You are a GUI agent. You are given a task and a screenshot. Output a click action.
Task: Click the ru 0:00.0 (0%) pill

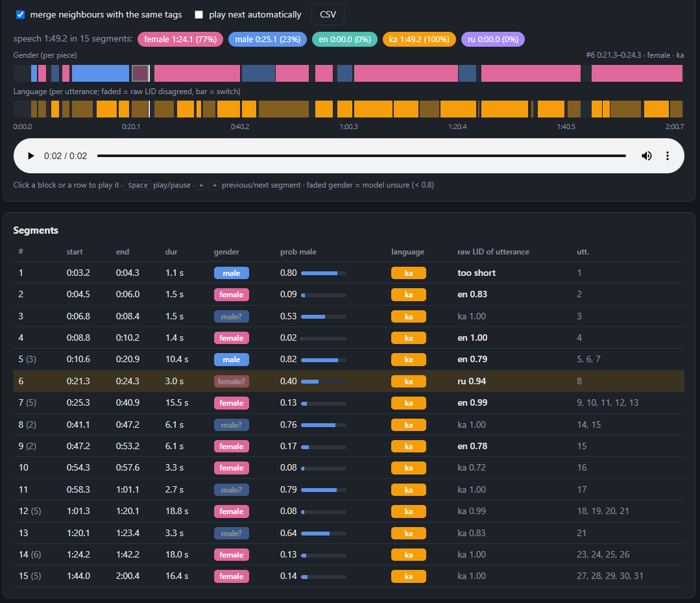[x=493, y=40]
